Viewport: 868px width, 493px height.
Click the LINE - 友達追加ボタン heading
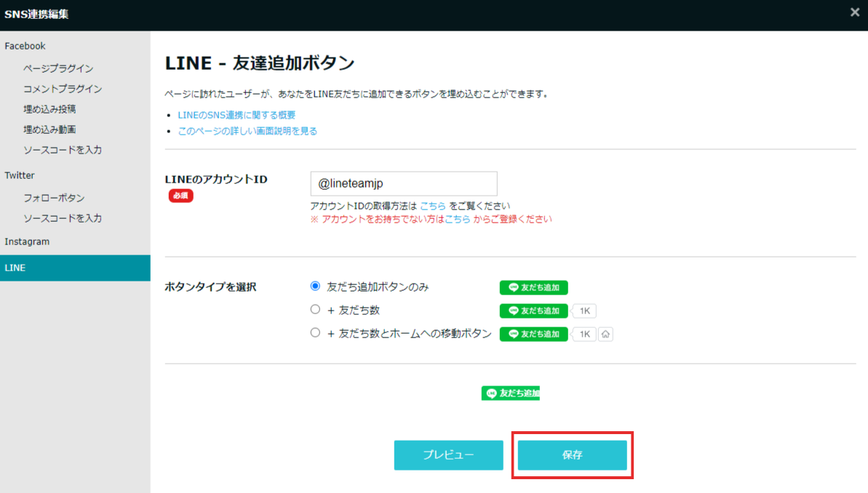point(260,63)
